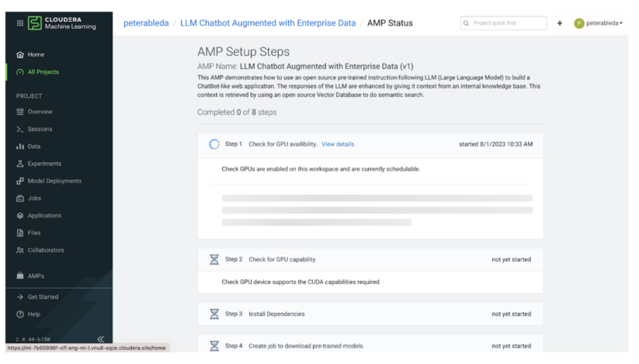Go to All Projects in sidebar
The image size is (639, 364).
click(x=43, y=72)
